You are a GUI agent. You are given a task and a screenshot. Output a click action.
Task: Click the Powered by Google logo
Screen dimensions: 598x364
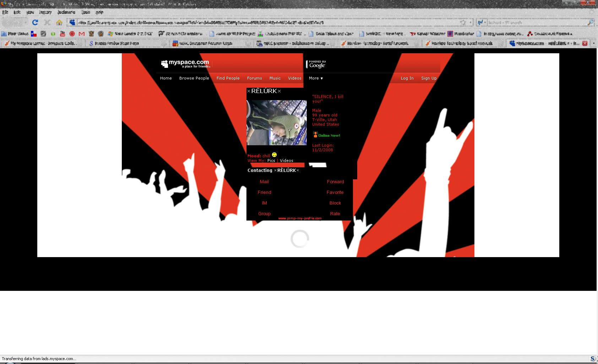click(x=316, y=64)
